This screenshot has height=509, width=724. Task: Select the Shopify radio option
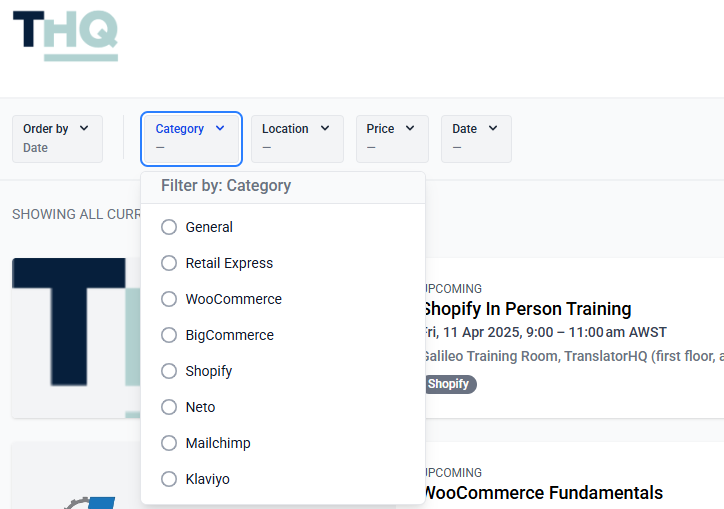click(169, 371)
